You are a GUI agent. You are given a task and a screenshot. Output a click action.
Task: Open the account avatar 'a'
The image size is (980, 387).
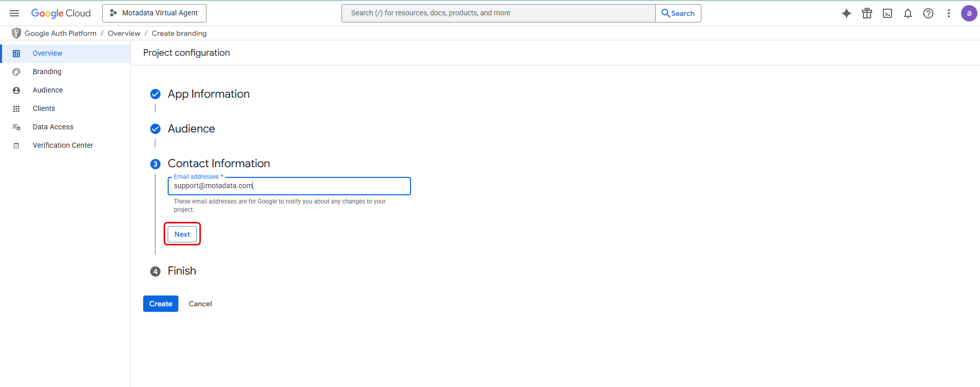969,13
